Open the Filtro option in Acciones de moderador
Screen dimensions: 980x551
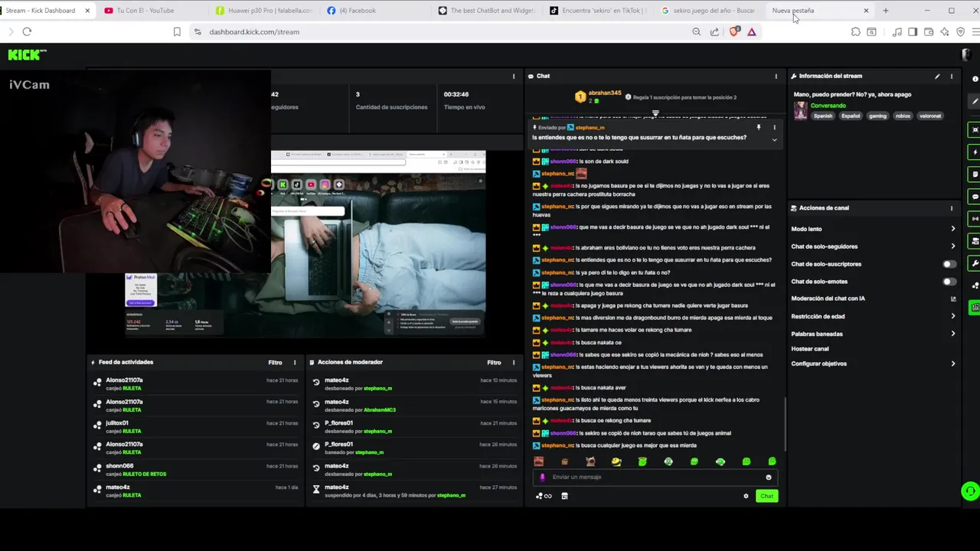(x=494, y=362)
